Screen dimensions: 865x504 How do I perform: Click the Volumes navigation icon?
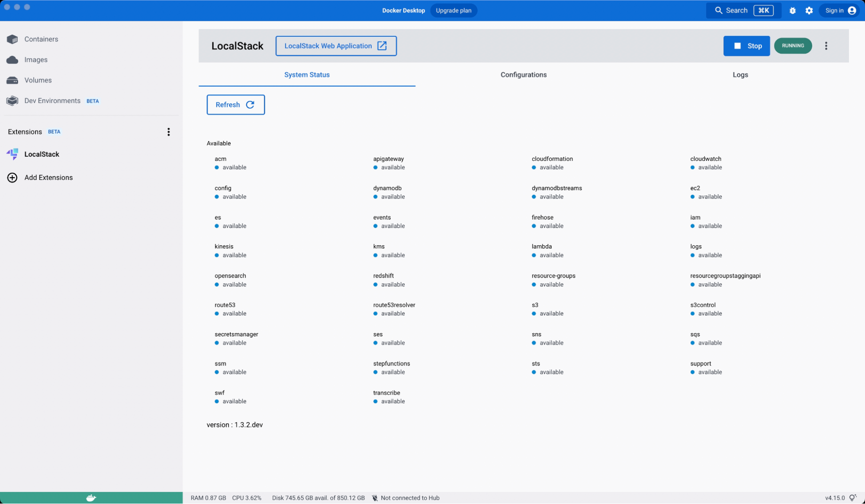coord(13,80)
